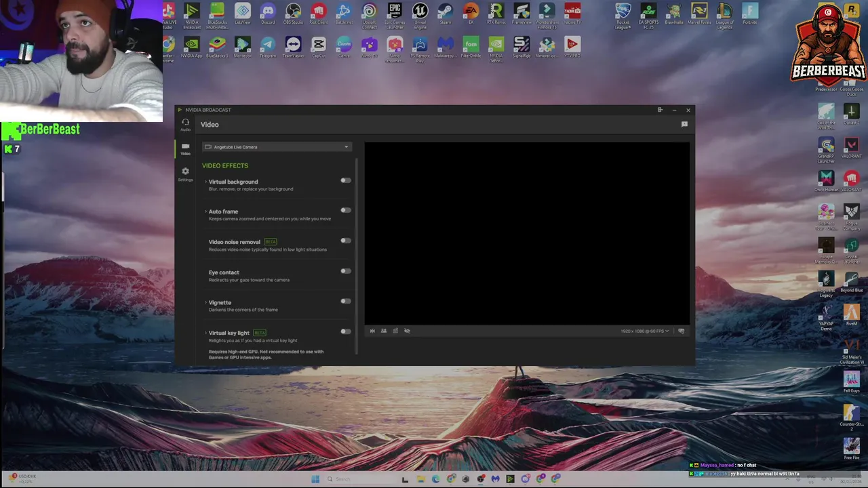The image size is (868, 488).
Task: Open the NVIDIA Broadcast desktop shortcut
Action: [x=192, y=15]
